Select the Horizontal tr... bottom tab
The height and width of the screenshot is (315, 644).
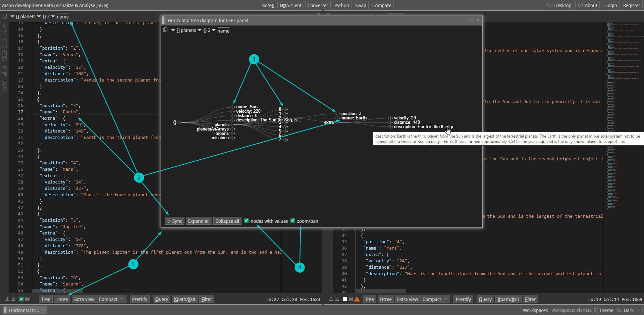click(x=24, y=310)
